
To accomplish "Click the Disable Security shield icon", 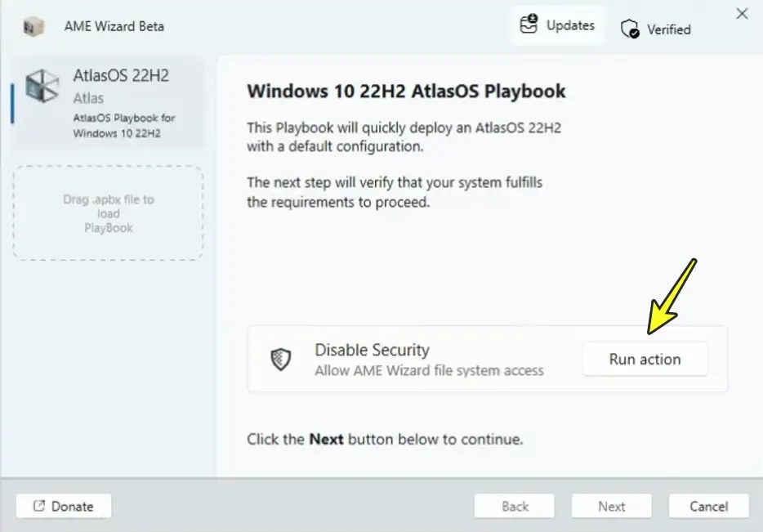I will click(x=281, y=360).
